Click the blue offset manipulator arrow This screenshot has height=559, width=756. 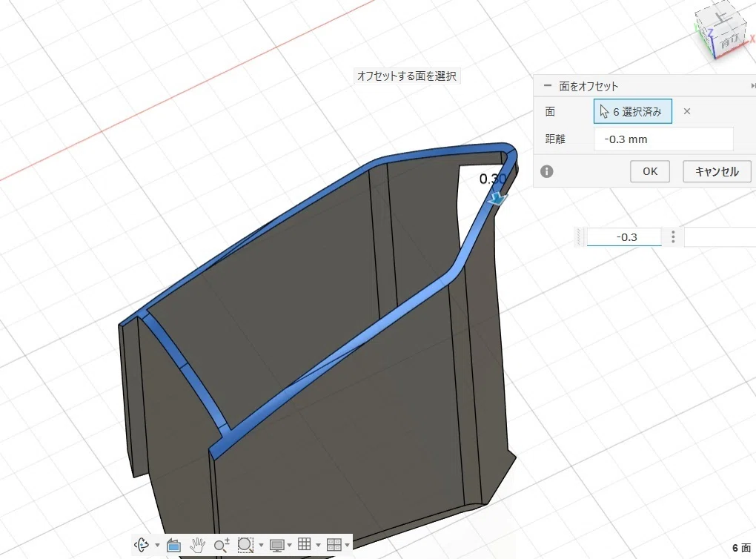(497, 198)
